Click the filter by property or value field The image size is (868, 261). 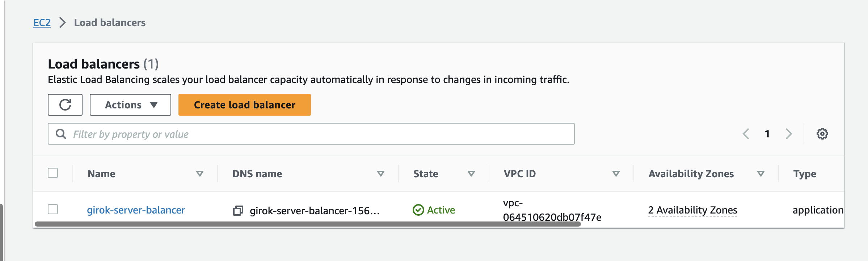(253, 134)
